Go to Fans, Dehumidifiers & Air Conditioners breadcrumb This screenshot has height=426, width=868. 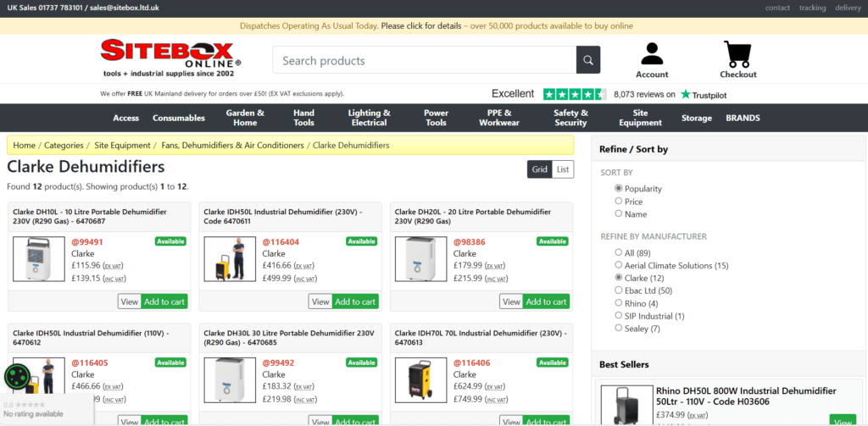[232, 145]
